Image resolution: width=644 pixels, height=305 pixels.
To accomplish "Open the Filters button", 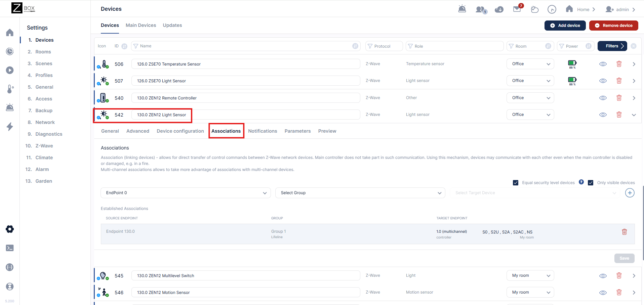I will pos(612,46).
